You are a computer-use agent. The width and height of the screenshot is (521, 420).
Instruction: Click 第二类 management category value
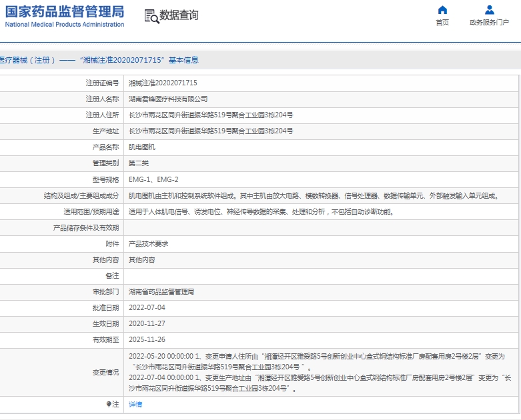[x=139, y=163]
